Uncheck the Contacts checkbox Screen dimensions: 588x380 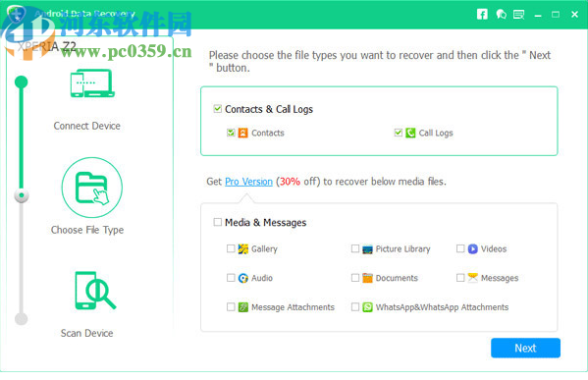pyautogui.click(x=231, y=133)
